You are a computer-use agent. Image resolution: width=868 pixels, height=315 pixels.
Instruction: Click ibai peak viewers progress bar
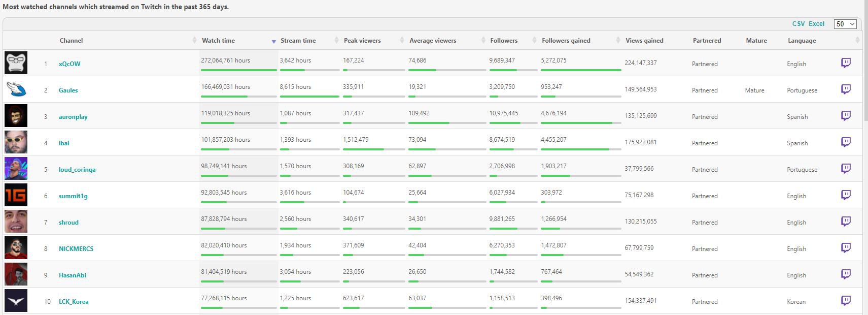[x=374, y=149]
